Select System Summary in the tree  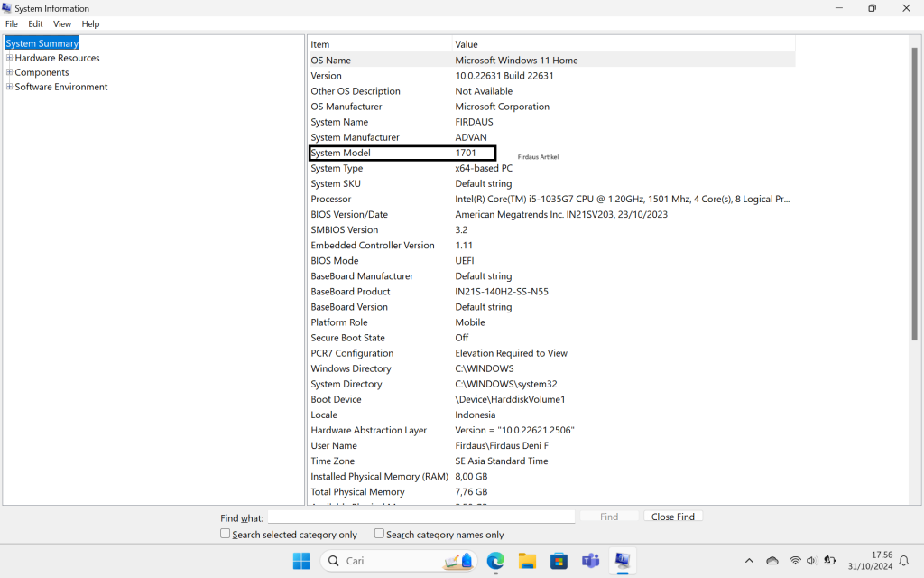[x=42, y=43]
